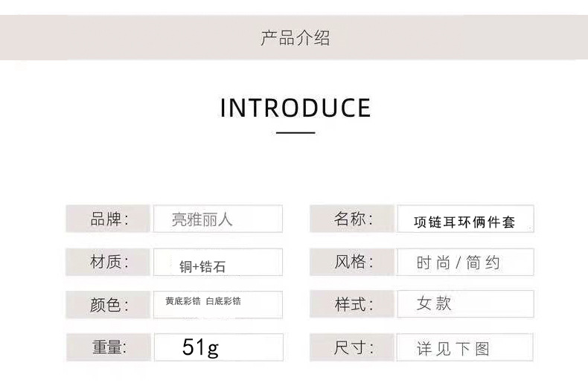Select the 样式 label cell
The width and height of the screenshot is (588, 386).
point(352,304)
